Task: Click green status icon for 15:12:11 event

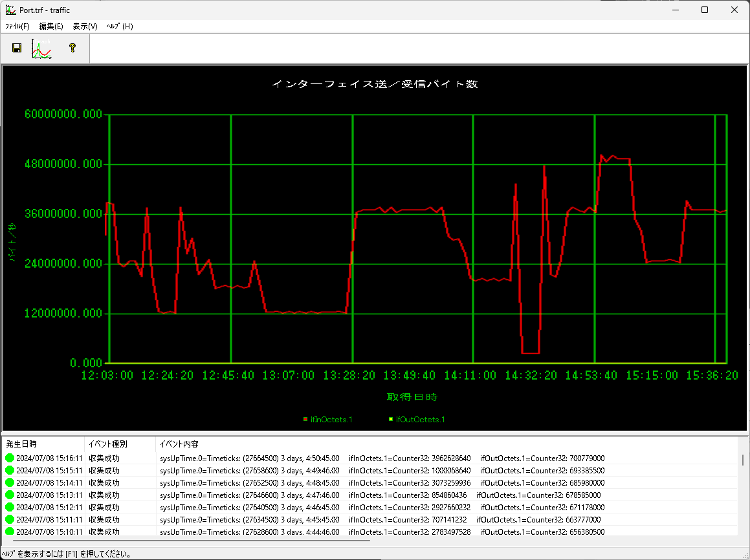Action: [x=10, y=508]
